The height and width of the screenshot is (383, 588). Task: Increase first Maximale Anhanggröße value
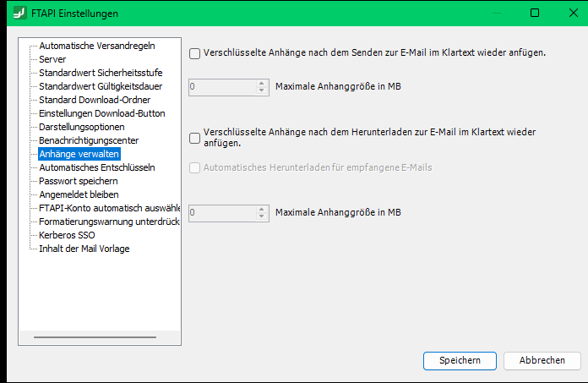click(262, 83)
